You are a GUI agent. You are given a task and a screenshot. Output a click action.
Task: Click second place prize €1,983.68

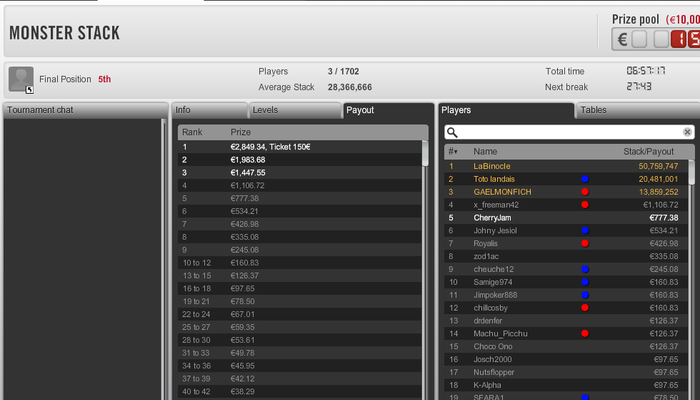[x=248, y=160]
